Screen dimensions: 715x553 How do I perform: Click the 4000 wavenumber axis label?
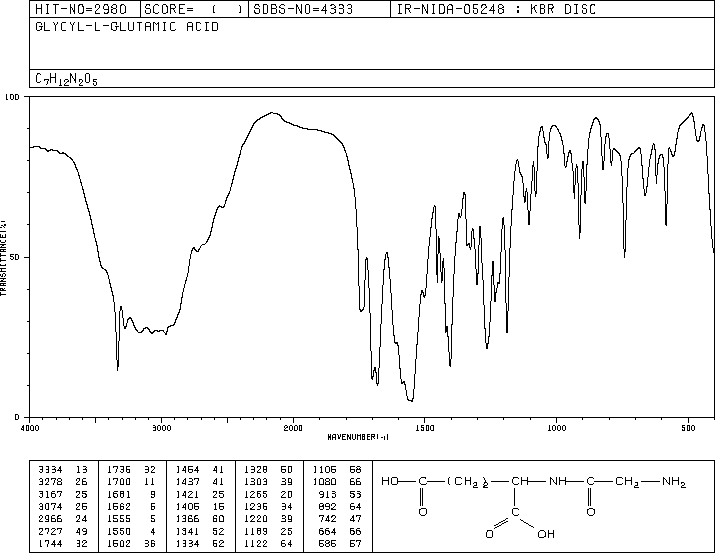click(x=30, y=428)
